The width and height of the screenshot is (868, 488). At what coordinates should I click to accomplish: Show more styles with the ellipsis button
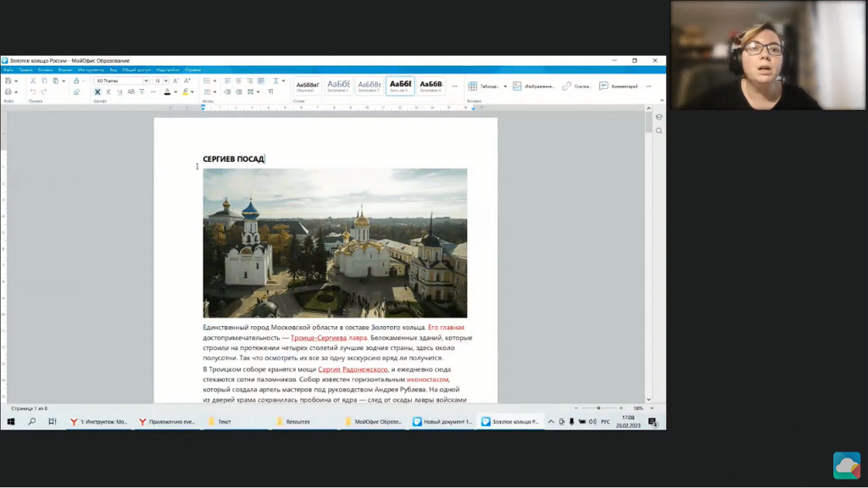454,86
